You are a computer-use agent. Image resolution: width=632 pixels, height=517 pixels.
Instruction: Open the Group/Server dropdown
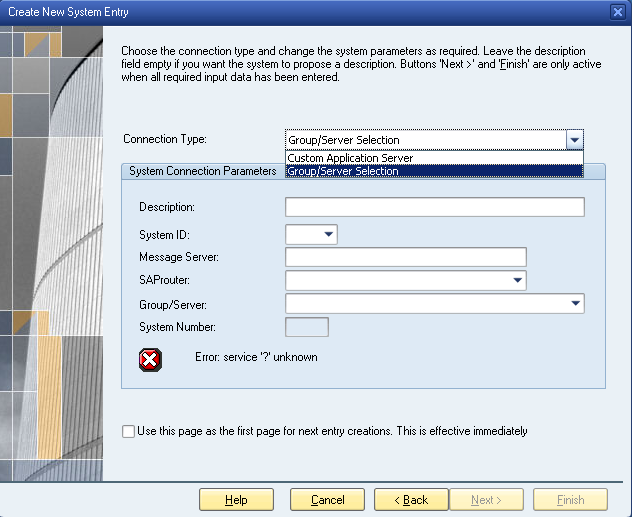tap(576, 303)
